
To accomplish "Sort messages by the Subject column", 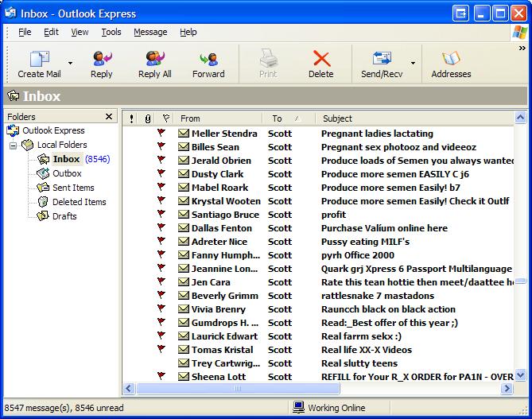I will tap(414, 118).
